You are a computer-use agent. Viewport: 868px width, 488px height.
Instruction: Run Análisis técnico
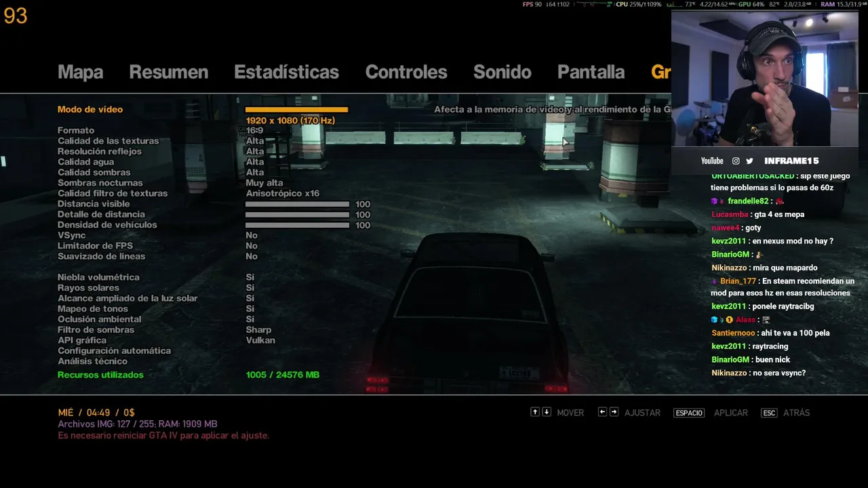tap(92, 361)
